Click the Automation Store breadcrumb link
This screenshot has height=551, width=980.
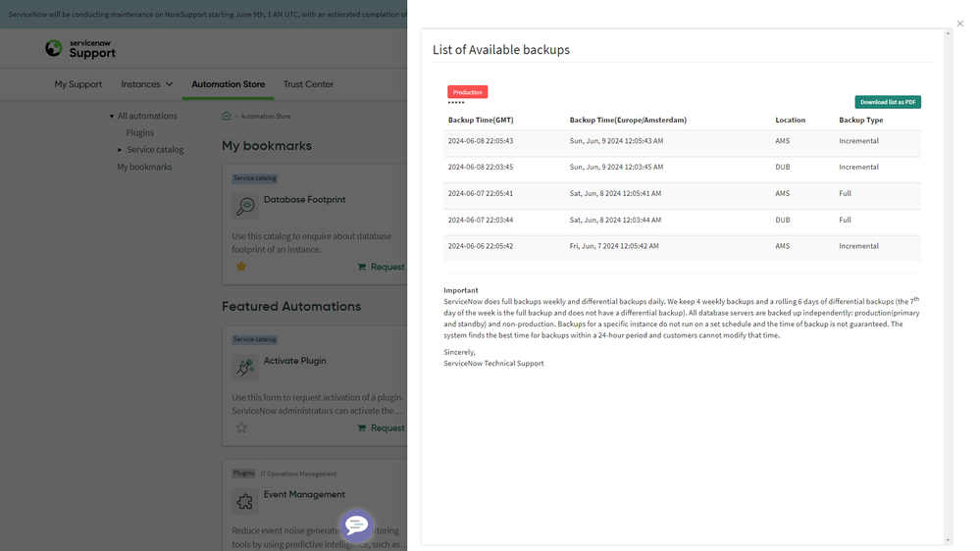[266, 117]
